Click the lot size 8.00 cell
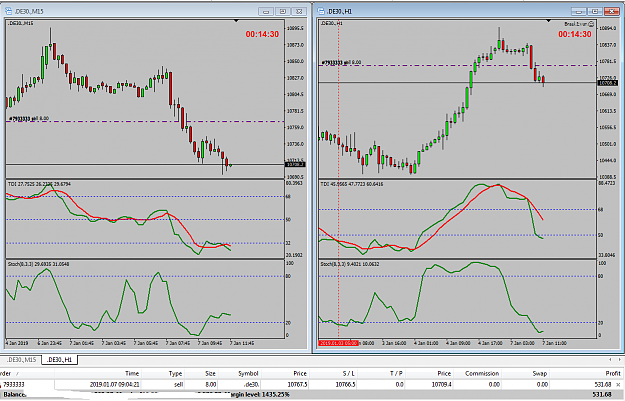Screen dimensions: 625x401 click(x=210, y=385)
